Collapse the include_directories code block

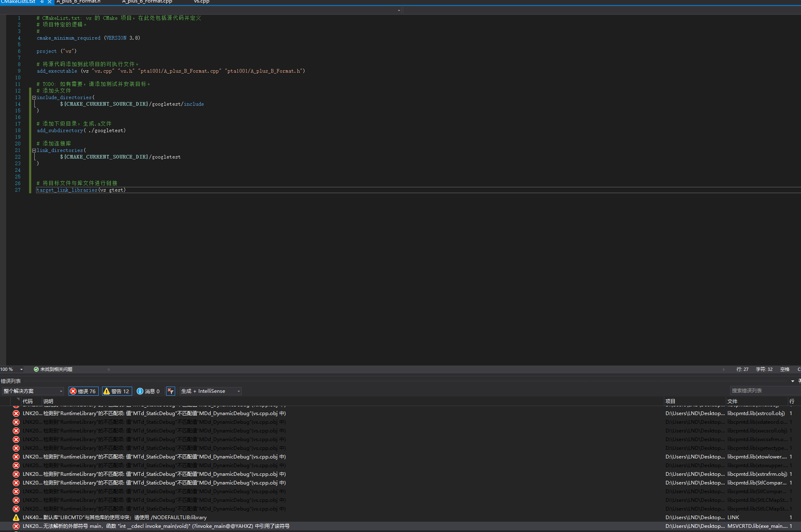point(34,97)
